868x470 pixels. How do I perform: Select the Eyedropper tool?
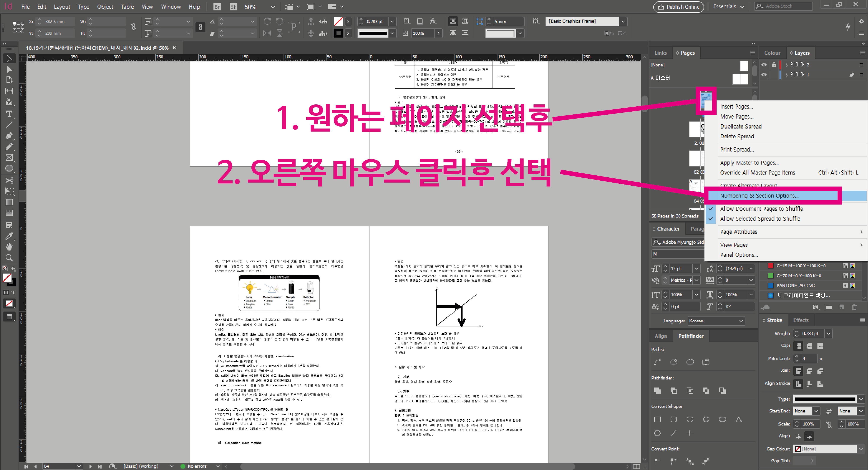[x=9, y=236]
